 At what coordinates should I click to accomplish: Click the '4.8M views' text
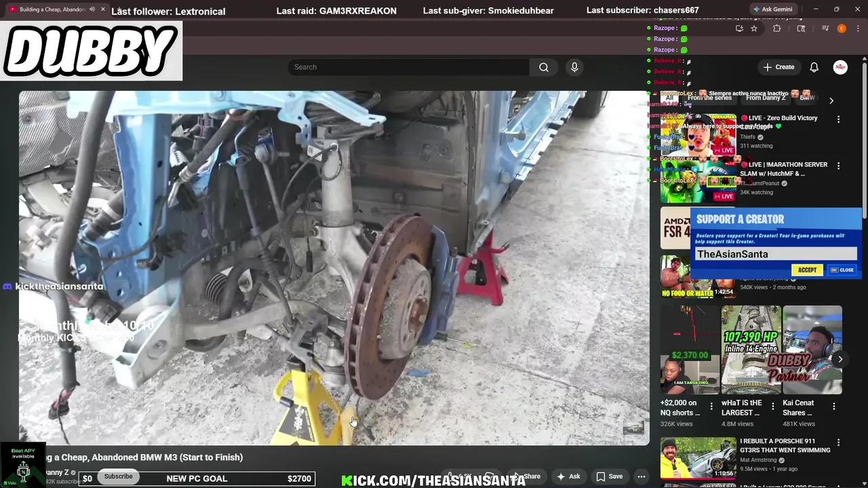point(738,424)
